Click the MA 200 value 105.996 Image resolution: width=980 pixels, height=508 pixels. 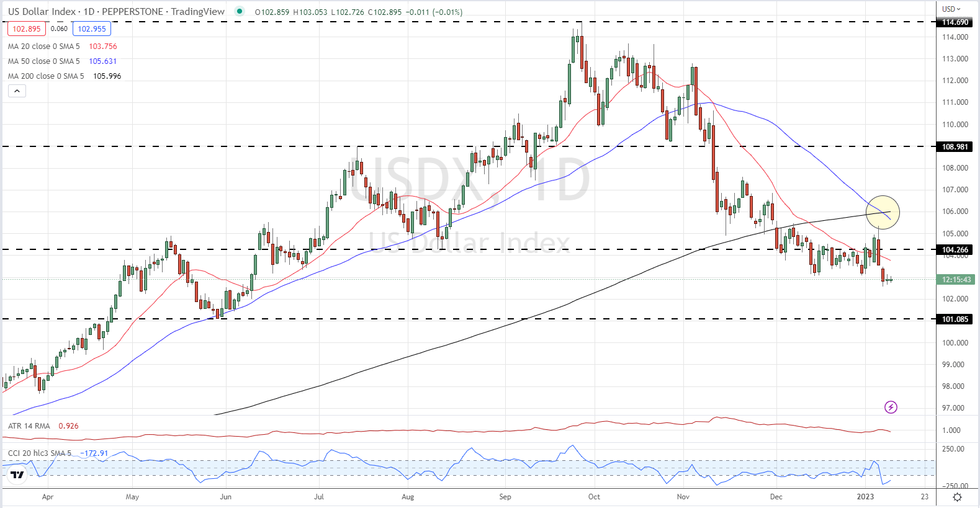pyautogui.click(x=107, y=76)
